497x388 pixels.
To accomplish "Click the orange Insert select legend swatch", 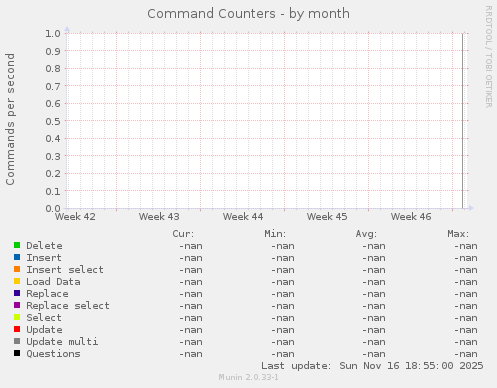I will pos(17,269).
